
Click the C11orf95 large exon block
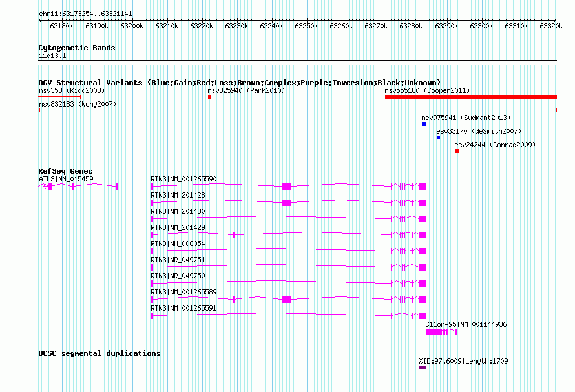click(434, 332)
